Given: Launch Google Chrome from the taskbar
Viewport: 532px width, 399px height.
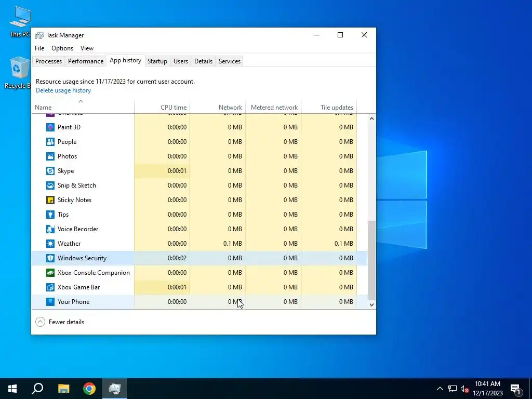Looking at the screenshot, I should [x=89, y=389].
